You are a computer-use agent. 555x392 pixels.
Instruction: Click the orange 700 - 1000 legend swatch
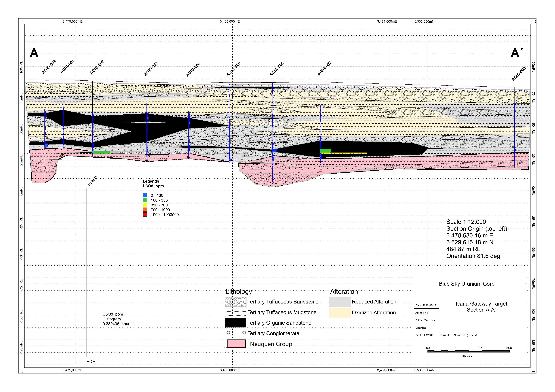point(145,210)
